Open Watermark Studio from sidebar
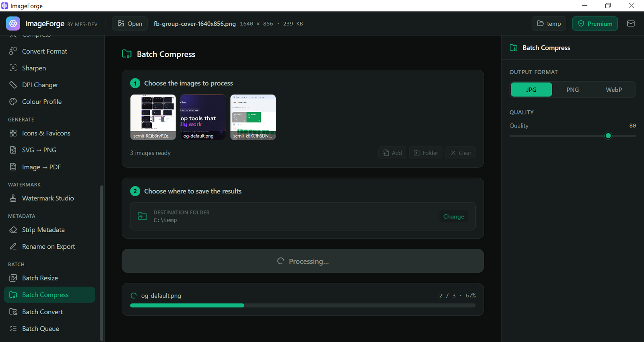The height and width of the screenshot is (342, 644). pyautogui.click(x=50, y=198)
